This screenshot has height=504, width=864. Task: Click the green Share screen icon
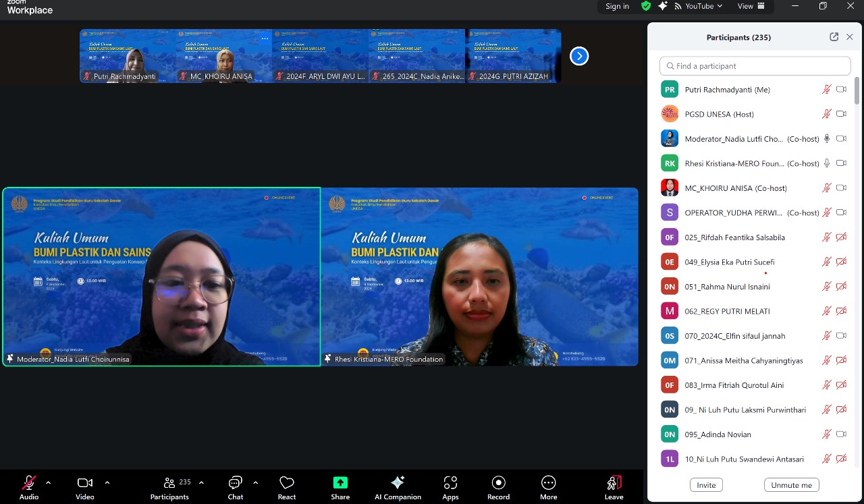point(340,483)
